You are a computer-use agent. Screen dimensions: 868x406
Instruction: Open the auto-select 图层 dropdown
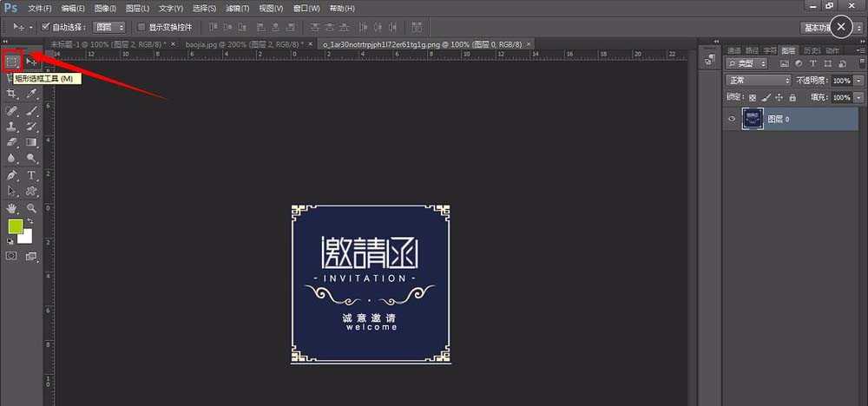point(109,28)
